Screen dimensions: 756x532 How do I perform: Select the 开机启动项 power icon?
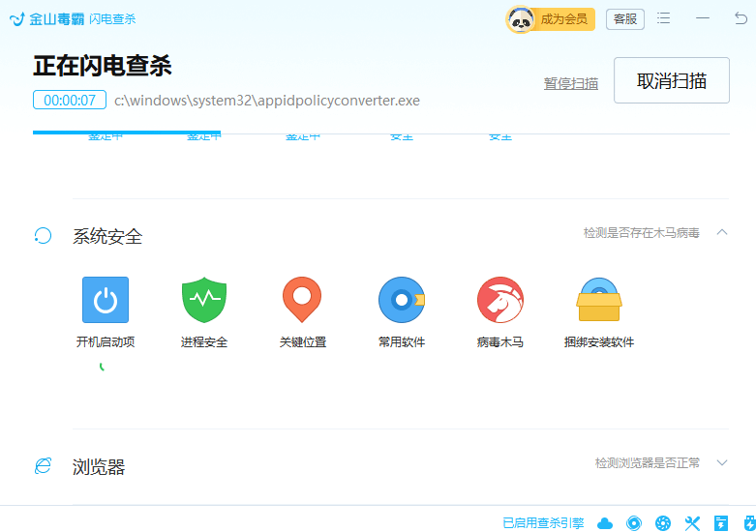106,300
